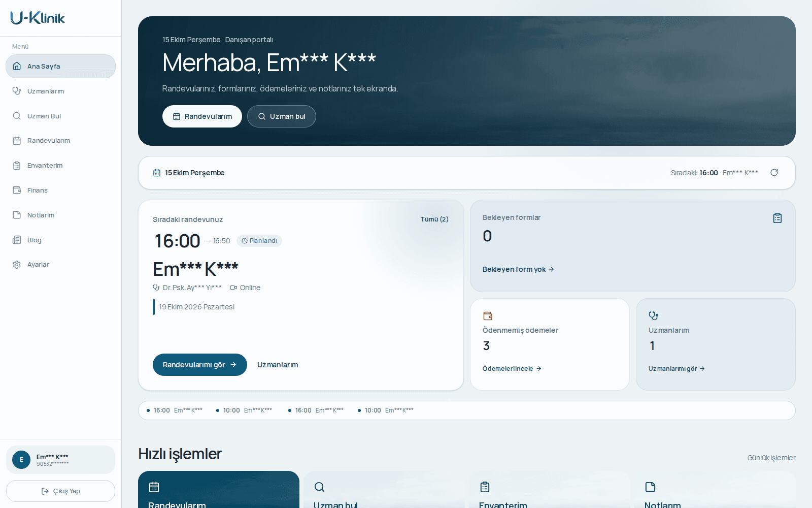Click the Tümü (2) link
Screen dimensions: 812x508
(434, 219)
